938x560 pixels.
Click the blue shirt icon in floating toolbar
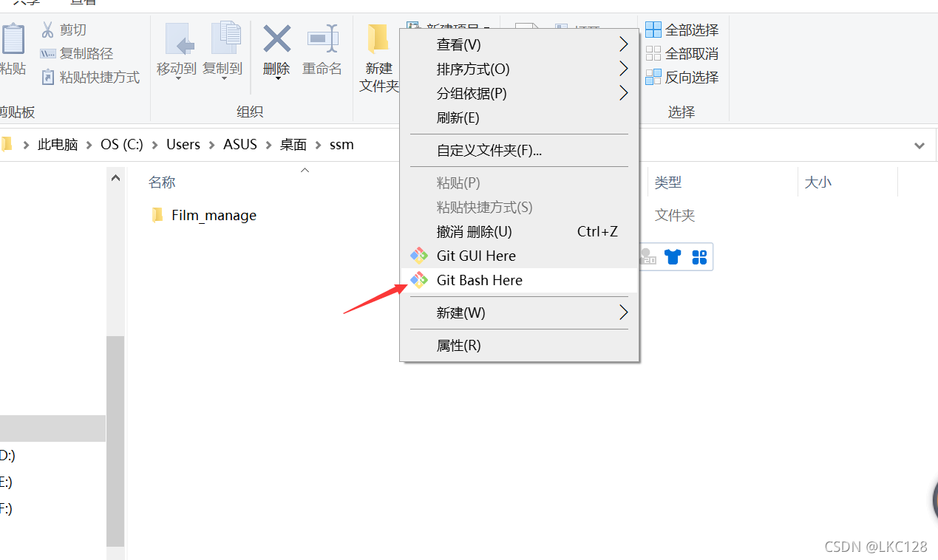tap(672, 256)
